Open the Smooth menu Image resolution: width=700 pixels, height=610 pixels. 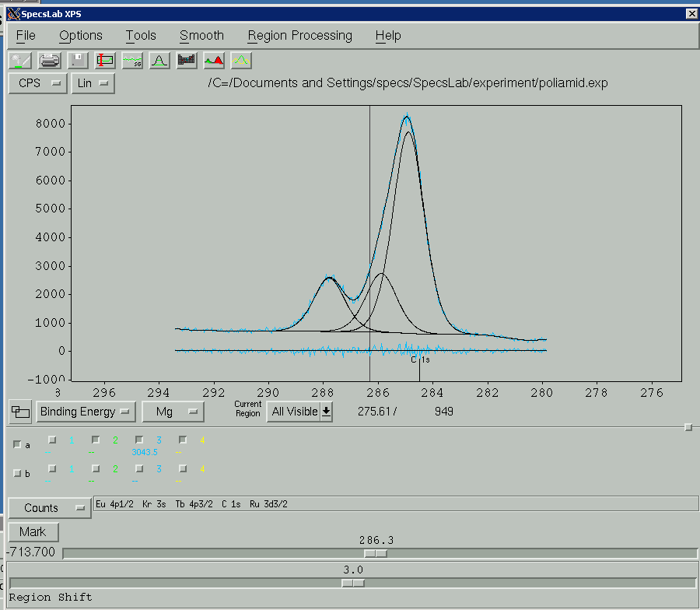(x=201, y=36)
